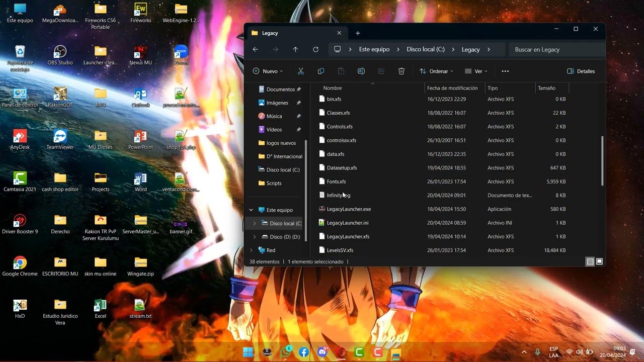Launch RakionGOT desktop shortcut
Viewport: 644px width, 362px height.
(60, 97)
